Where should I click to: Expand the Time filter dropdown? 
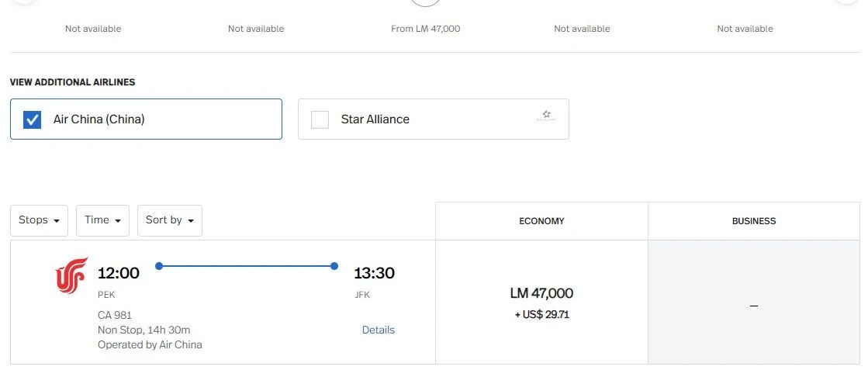[102, 220]
